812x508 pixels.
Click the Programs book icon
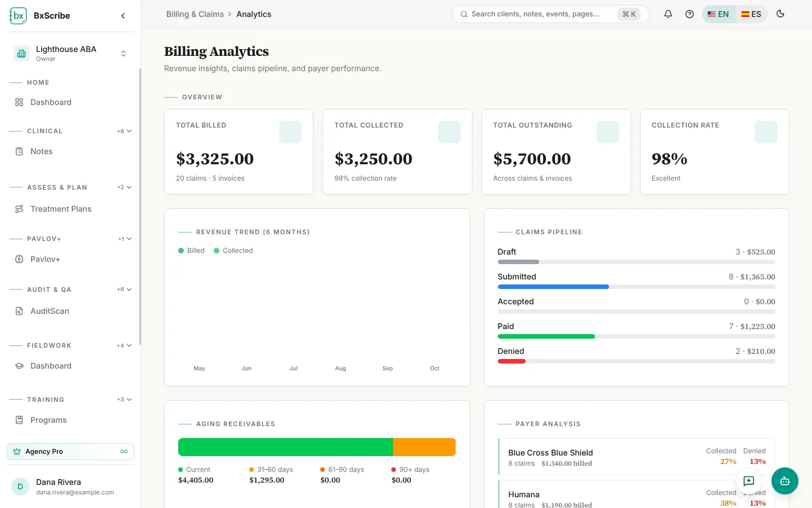[x=19, y=420]
